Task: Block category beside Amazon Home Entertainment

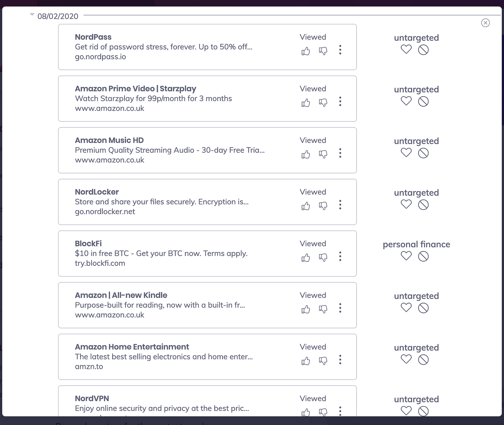Action: click(x=423, y=359)
